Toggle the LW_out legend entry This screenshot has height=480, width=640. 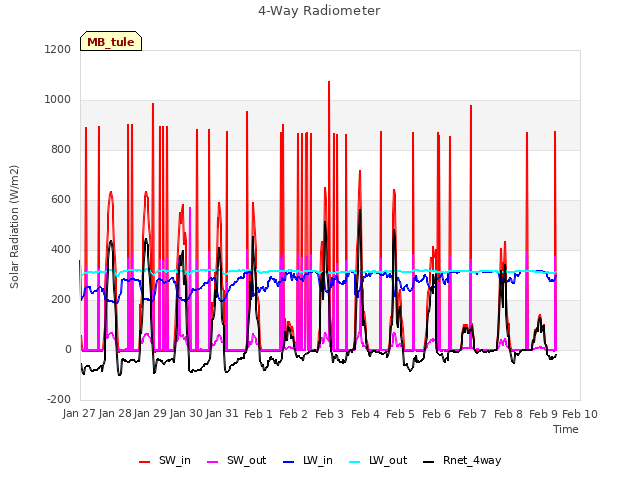(378, 460)
